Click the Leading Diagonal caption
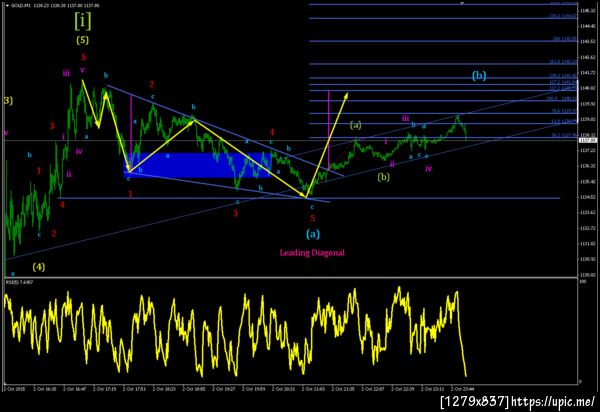Image resolution: width=600 pixels, height=412 pixels. (312, 252)
